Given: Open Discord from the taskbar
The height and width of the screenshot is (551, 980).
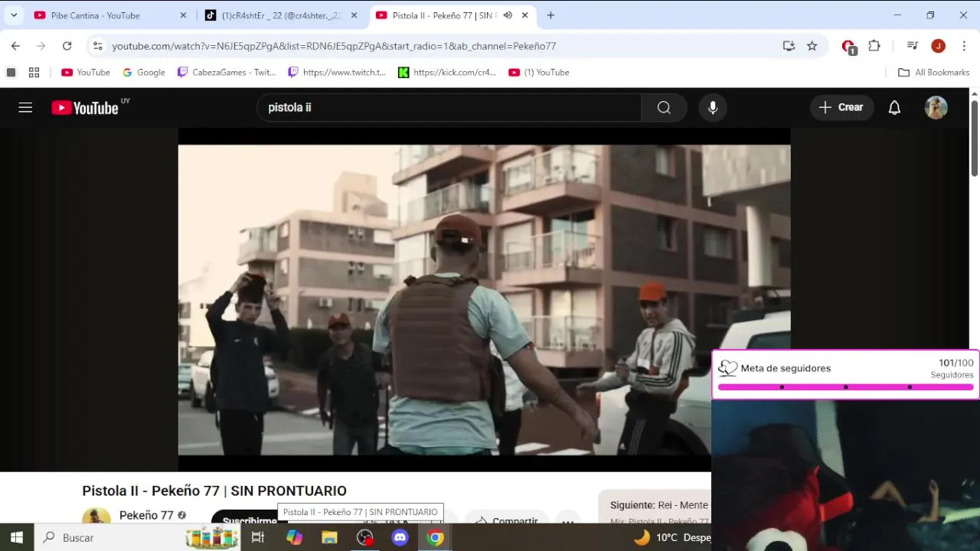Looking at the screenshot, I should (400, 537).
